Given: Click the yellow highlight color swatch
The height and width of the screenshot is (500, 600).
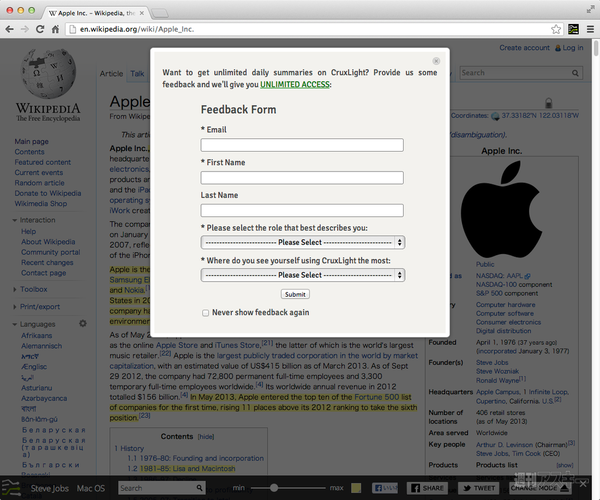Looking at the screenshot, I should click(x=356, y=488).
